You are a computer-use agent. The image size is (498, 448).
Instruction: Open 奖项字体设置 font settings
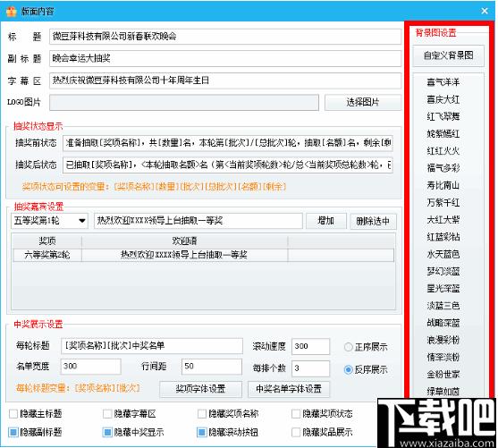201,389
